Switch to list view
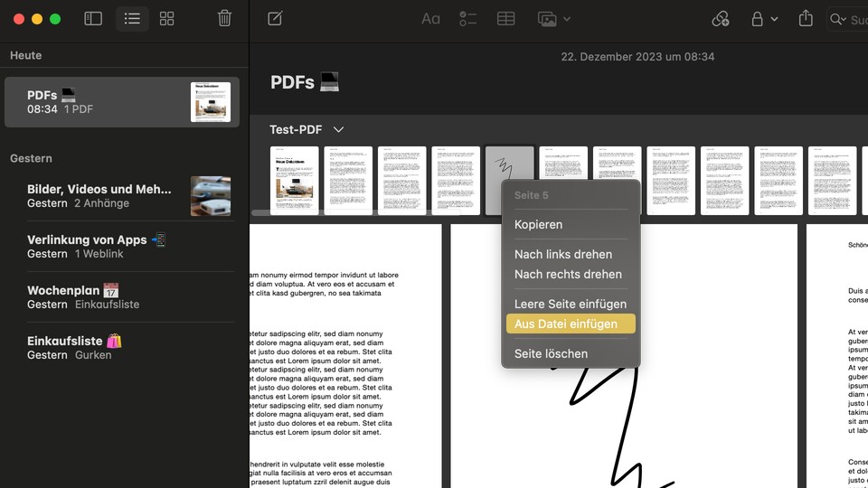The height and width of the screenshot is (488, 868). [132, 19]
